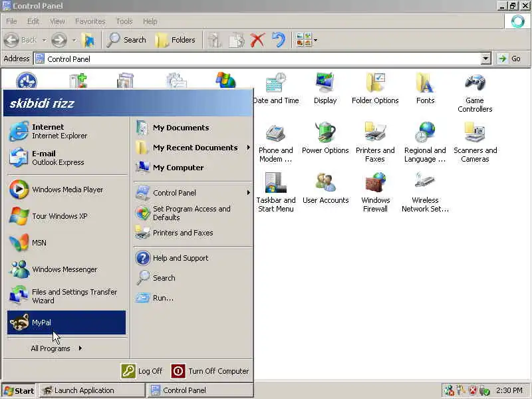This screenshot has height=399, width=532.
Task: Switch to Control Panel taskbar button
Action: click(200, 390)
